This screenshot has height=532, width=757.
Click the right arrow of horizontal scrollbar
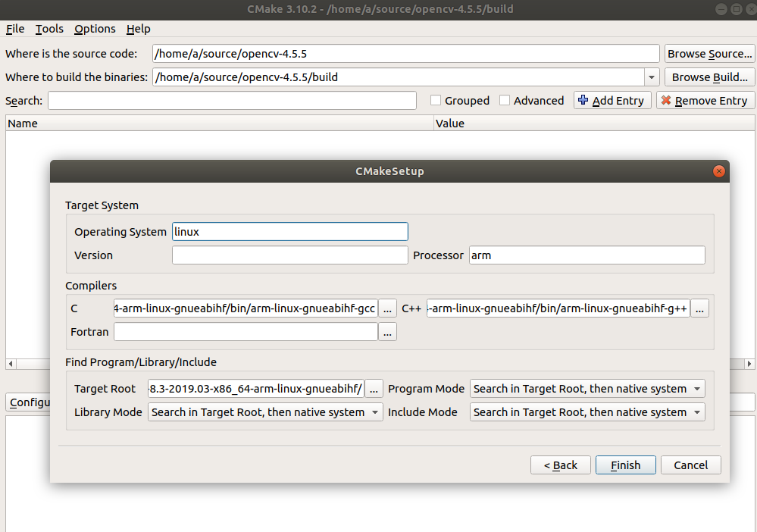click(x=749, y=364)
